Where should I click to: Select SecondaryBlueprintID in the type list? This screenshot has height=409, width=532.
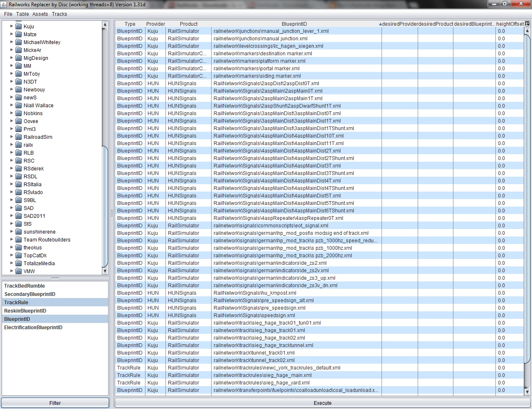coord(55,294)
